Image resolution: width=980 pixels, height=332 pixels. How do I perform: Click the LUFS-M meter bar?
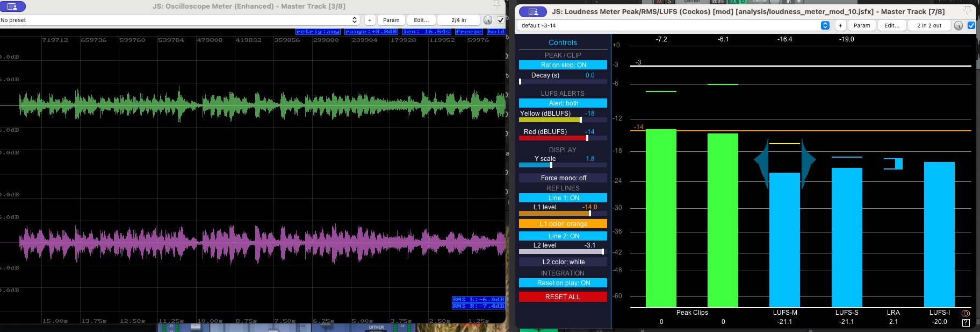(784, 240)
